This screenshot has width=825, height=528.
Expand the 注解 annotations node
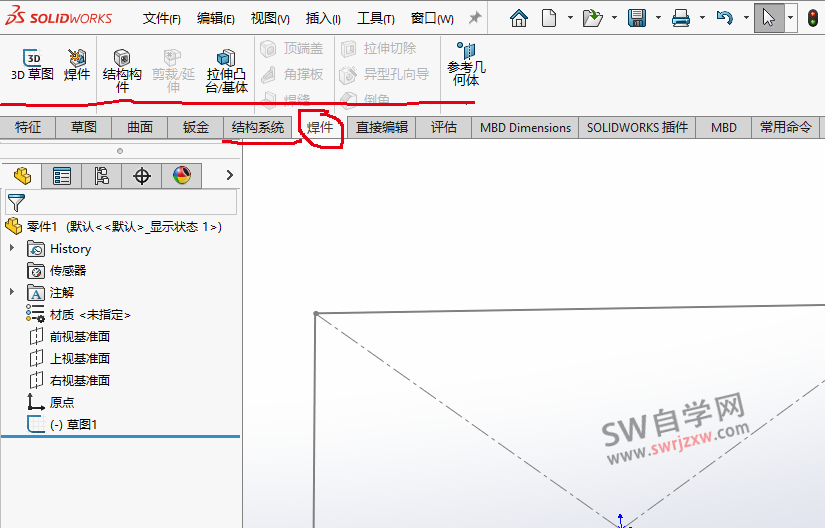point(12,291)
